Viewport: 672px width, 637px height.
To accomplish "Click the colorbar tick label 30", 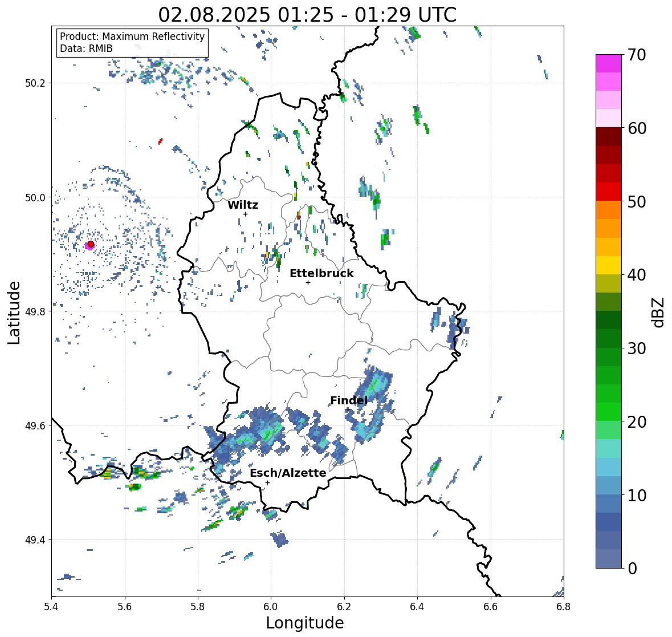I will 637,348.
